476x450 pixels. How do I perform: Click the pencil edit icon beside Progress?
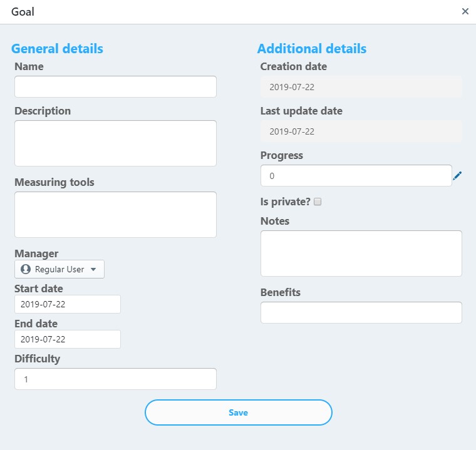pyautogui.click(x=457, y=176)
